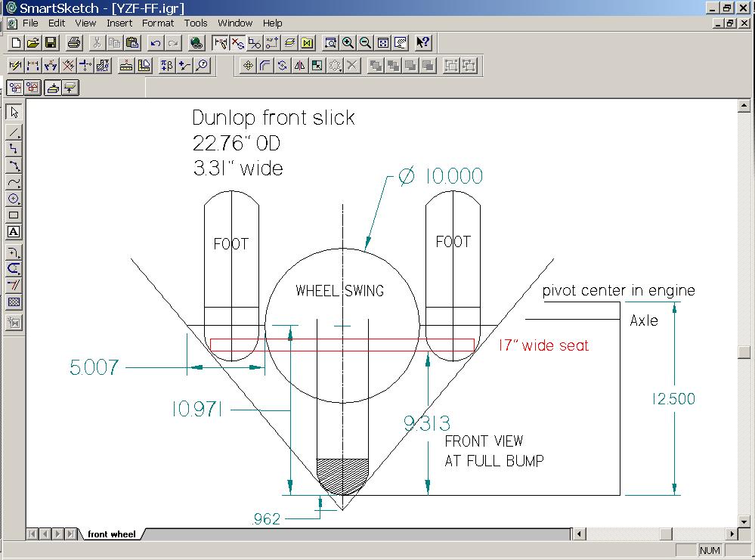Go to first sheet tab arrow
This screenshot has width=755, height=560.
tap(32, 534)
